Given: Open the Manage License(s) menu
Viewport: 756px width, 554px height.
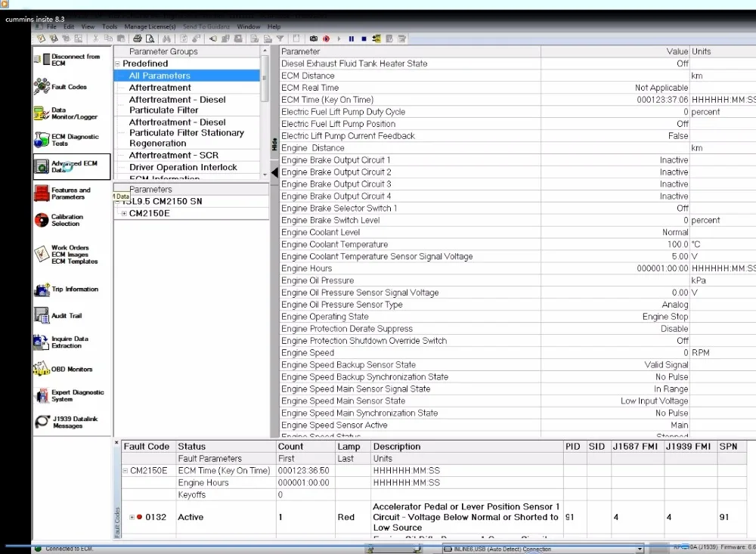Looking at the screenshot, I should pos(150,26).
